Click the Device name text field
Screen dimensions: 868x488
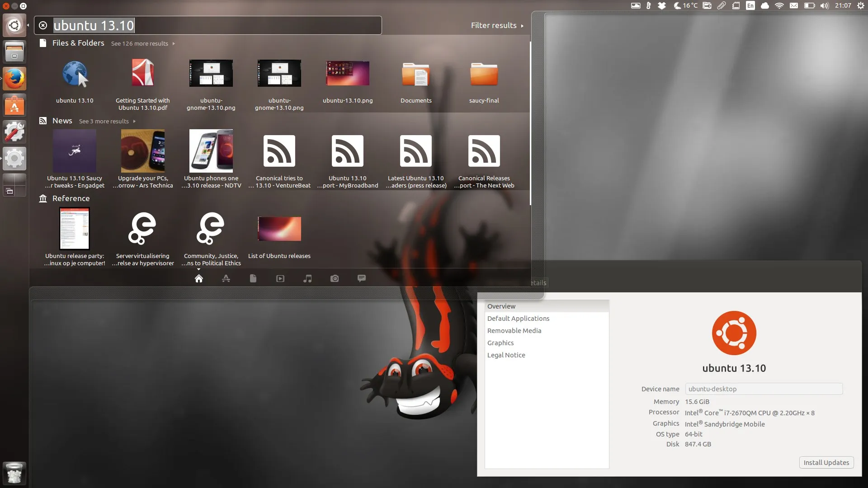764,389
